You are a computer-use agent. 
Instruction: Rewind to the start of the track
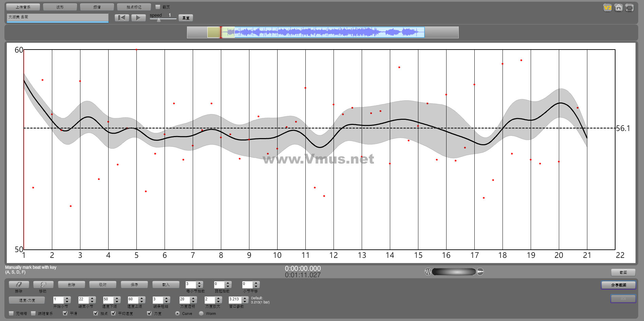click(122, 18)
